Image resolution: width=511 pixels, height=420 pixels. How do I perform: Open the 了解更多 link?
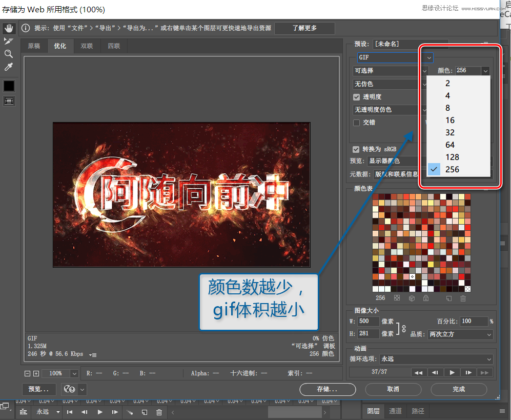click(304, 28)
